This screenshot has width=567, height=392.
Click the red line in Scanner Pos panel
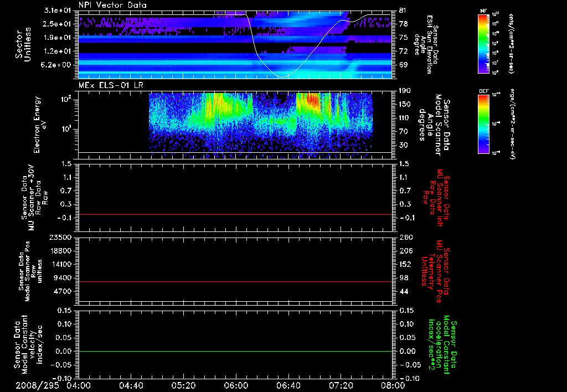coord(235,282)
